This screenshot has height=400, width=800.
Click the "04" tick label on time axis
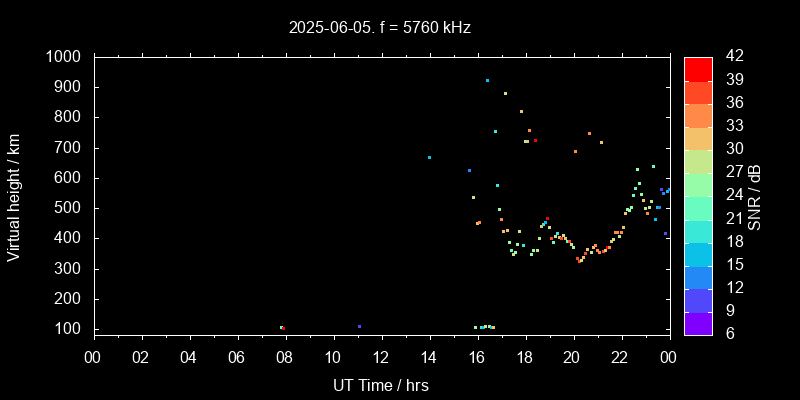coord(189,356)
